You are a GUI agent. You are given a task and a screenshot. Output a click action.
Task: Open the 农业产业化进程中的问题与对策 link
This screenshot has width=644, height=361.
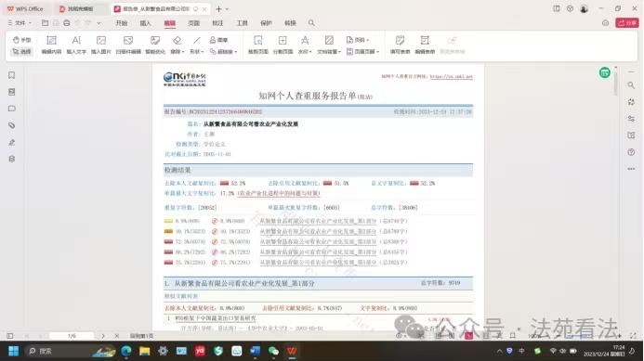tap(279, 193)
